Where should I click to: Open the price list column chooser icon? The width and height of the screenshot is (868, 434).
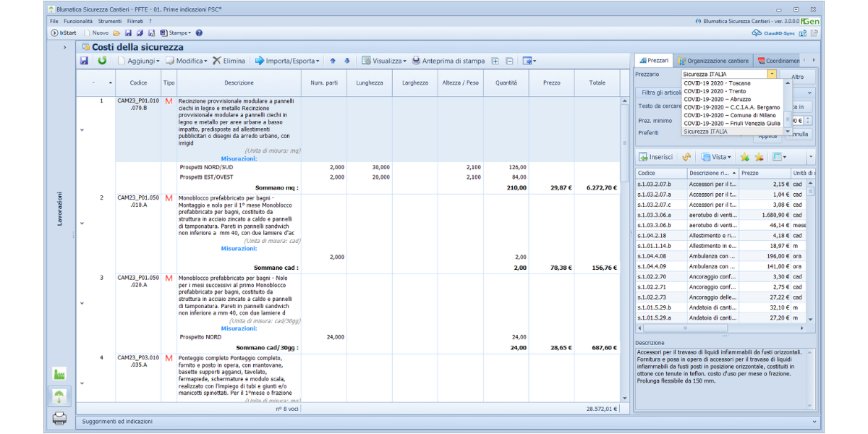[x=778, y=157]
